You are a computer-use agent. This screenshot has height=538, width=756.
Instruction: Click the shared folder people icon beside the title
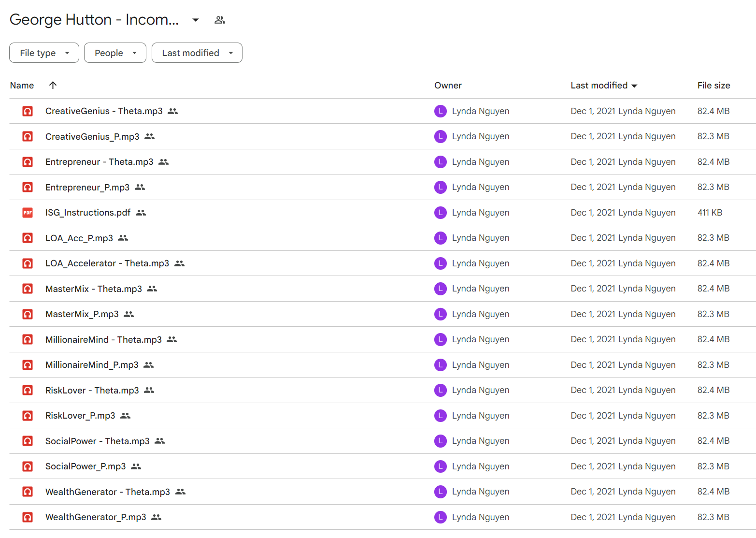click(220, 20)
